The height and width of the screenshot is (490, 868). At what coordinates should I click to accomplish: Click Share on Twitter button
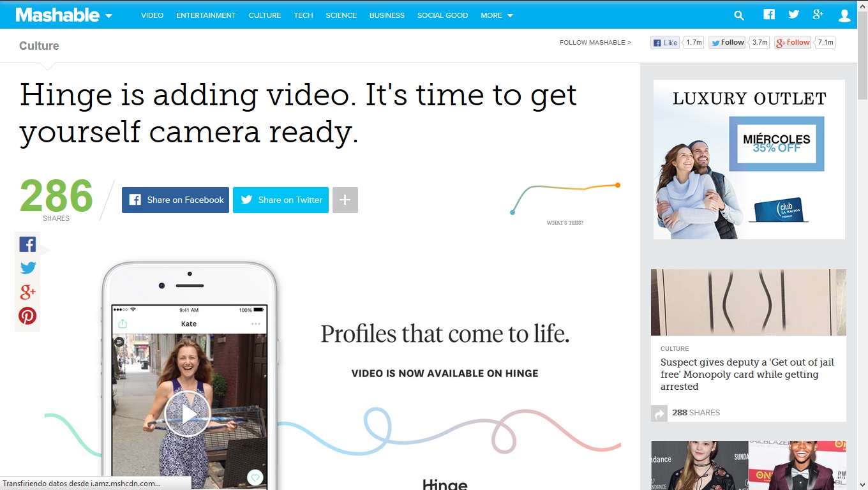[281, 200]
